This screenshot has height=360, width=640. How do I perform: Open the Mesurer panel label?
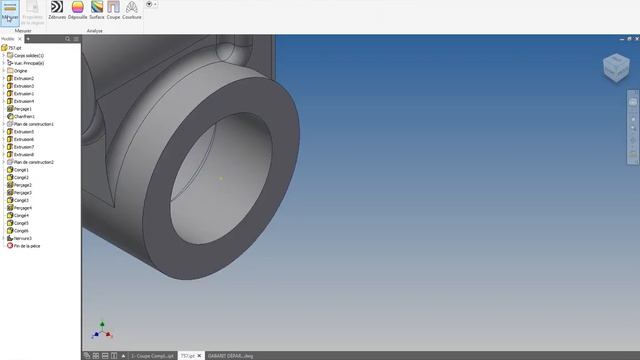[23, 31]
